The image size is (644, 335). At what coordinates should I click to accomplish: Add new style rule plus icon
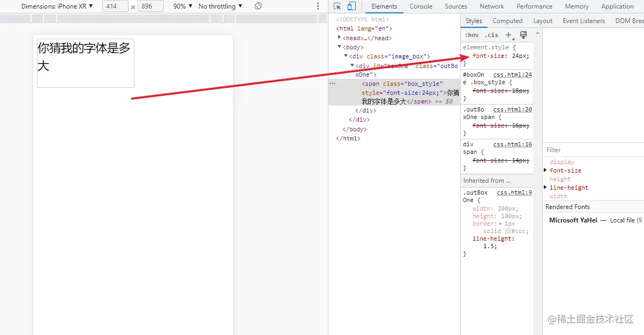[x=509, y=35]
